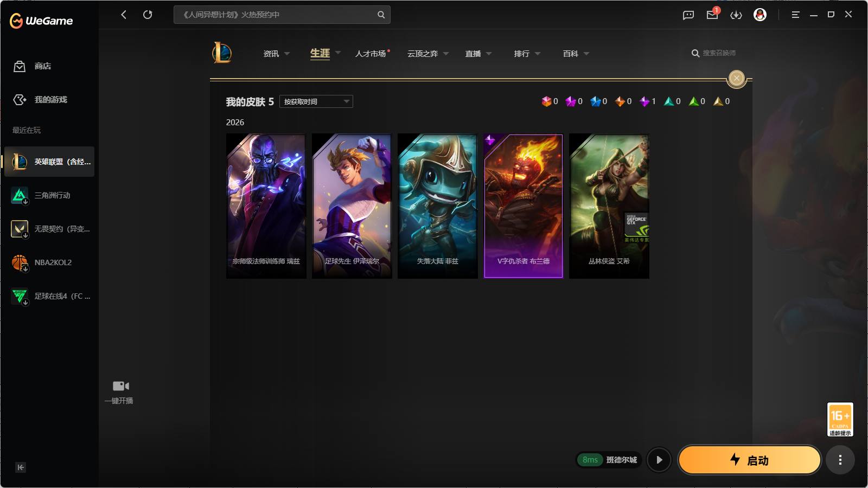Image resolution: width=868 pixels, height=488 pixels.
Task: Select 足球在线4 game in sidebar
Action: [49, 296]
